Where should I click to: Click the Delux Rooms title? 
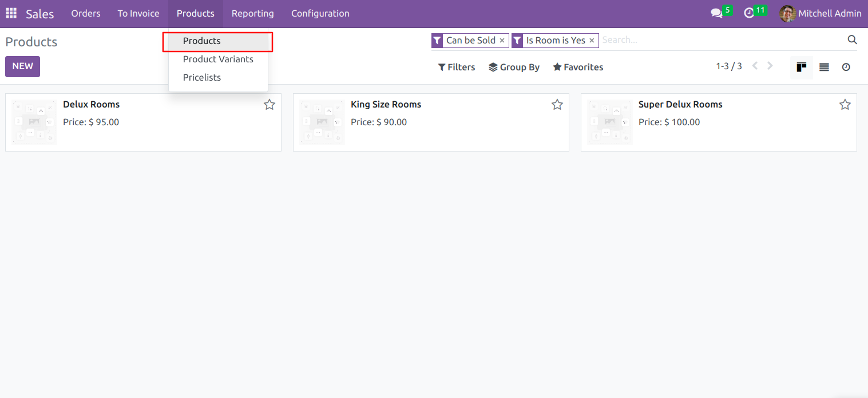click(92, 105)
